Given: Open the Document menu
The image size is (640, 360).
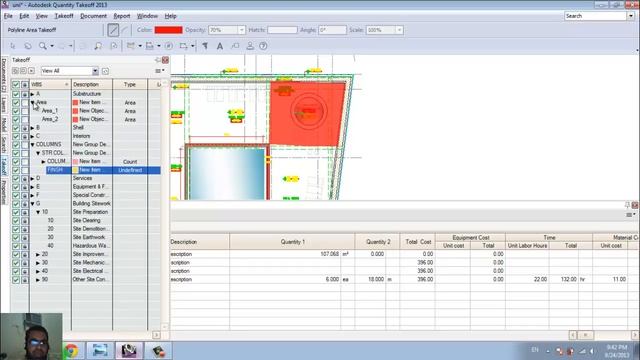Looking at the screenshot, I should [x=93, y=16].
